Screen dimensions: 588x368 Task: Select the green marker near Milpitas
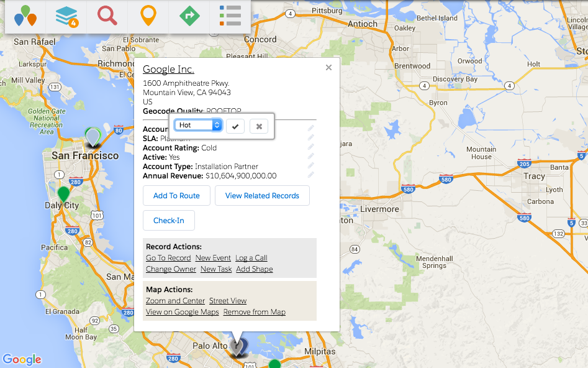275,364
